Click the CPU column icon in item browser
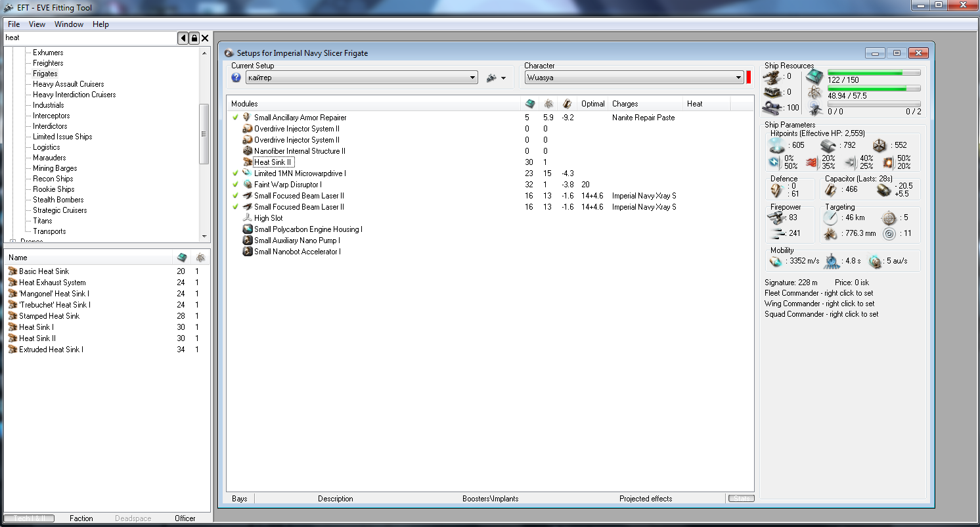This screenshot has height=527, width=980. 182,258
